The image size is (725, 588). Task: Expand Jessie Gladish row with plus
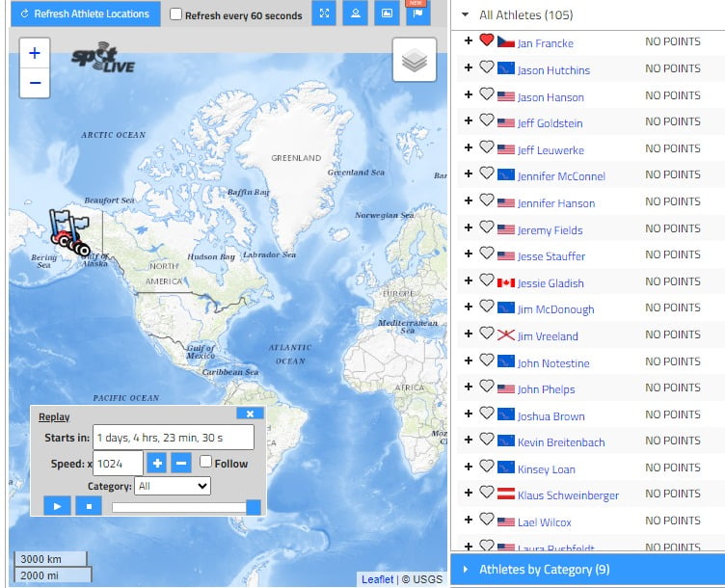pos(468,281)
